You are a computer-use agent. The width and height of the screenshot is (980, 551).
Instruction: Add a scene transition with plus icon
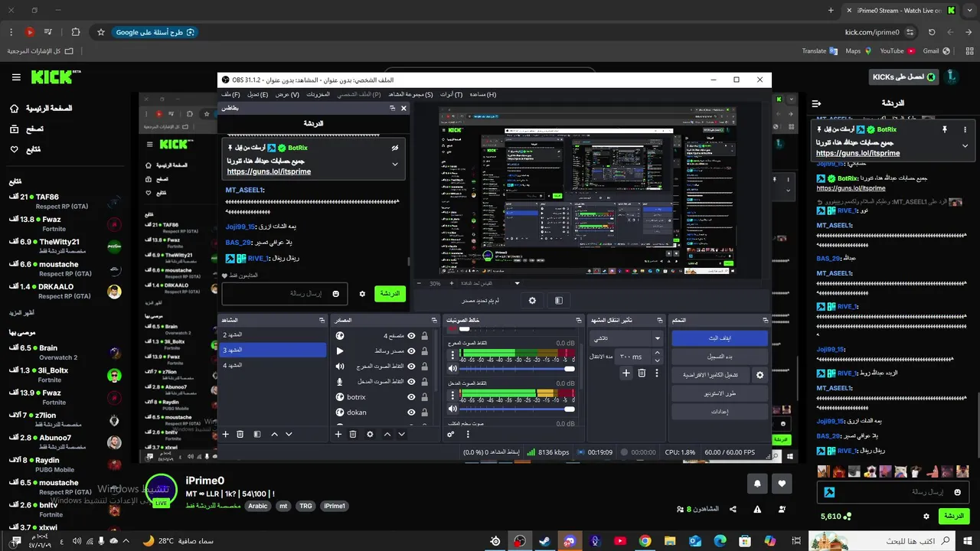point(626,373)
